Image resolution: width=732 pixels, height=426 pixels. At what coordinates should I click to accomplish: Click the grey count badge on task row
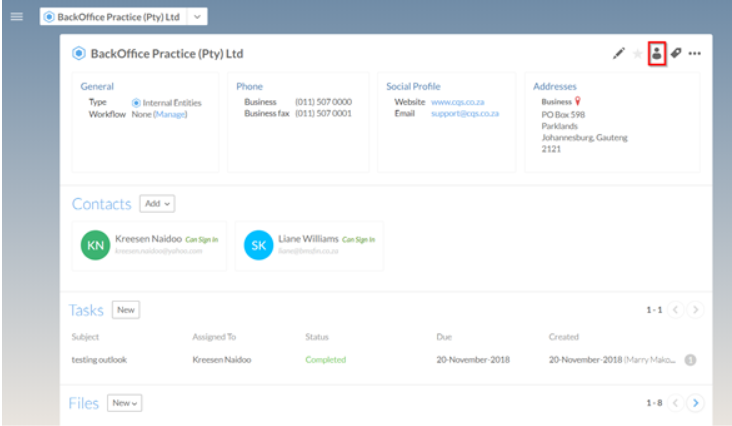[x=690, y=360]
